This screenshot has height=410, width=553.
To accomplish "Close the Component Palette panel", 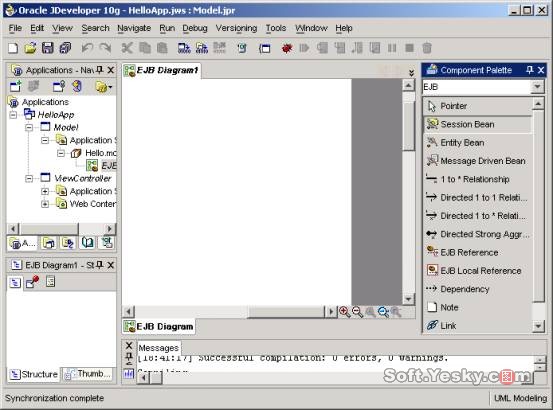I will click(541, 70).
